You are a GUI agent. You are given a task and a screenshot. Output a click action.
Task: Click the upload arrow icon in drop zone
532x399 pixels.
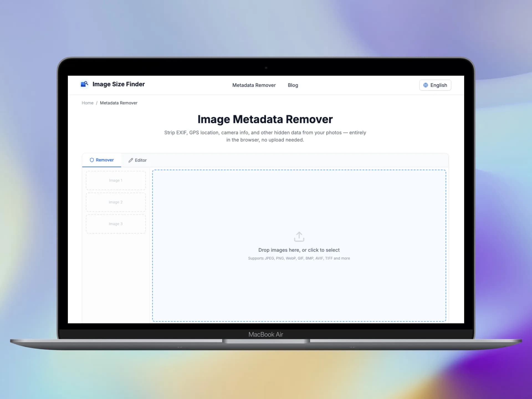click(299, 237)
